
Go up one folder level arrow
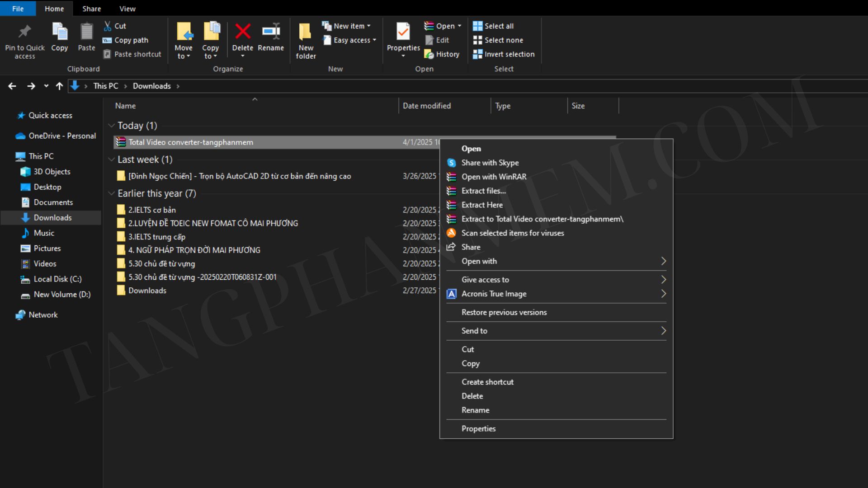pyautogui.click(x=59, y=86)
